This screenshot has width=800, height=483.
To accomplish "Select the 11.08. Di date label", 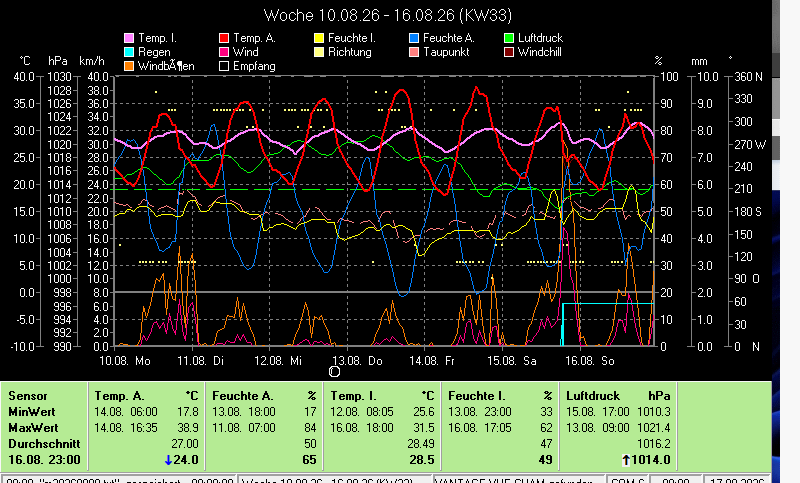I will click(201, 361).
